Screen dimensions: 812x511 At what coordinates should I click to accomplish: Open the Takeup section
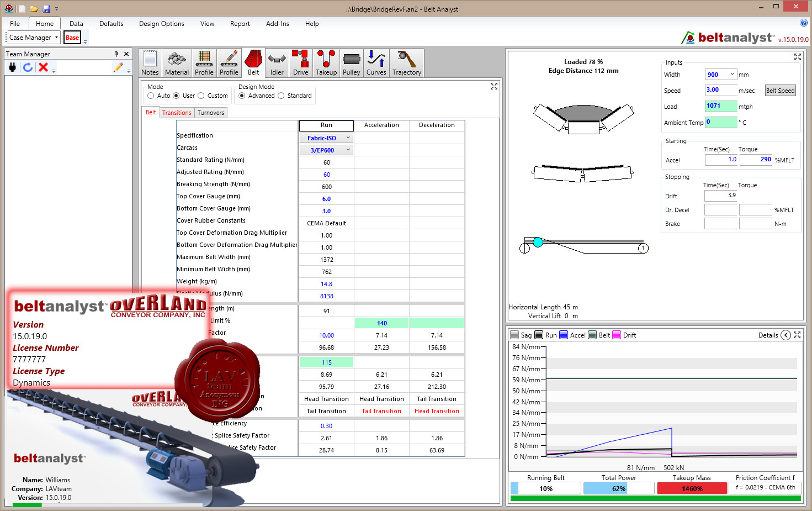326,63
